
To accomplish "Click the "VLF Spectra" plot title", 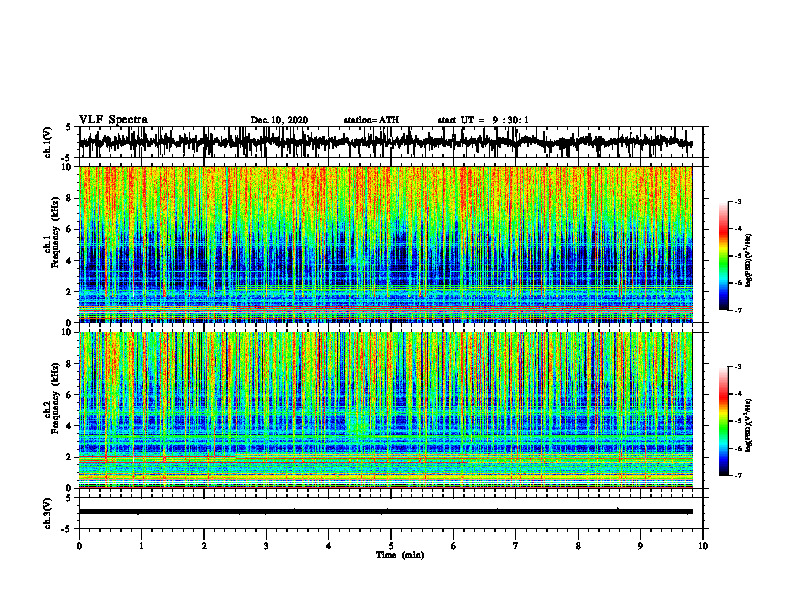I will pyautogui.click(x=113, y=120).
